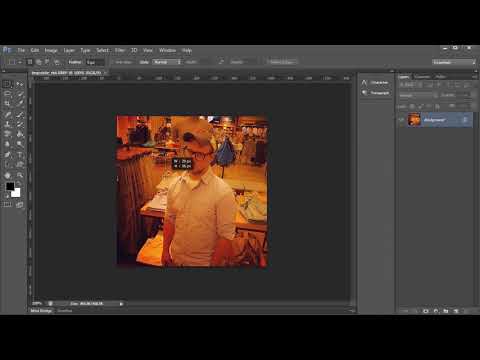
Task: Create a new adjustment layer icon
Action: pyautogui.click(x=436, y=311)
